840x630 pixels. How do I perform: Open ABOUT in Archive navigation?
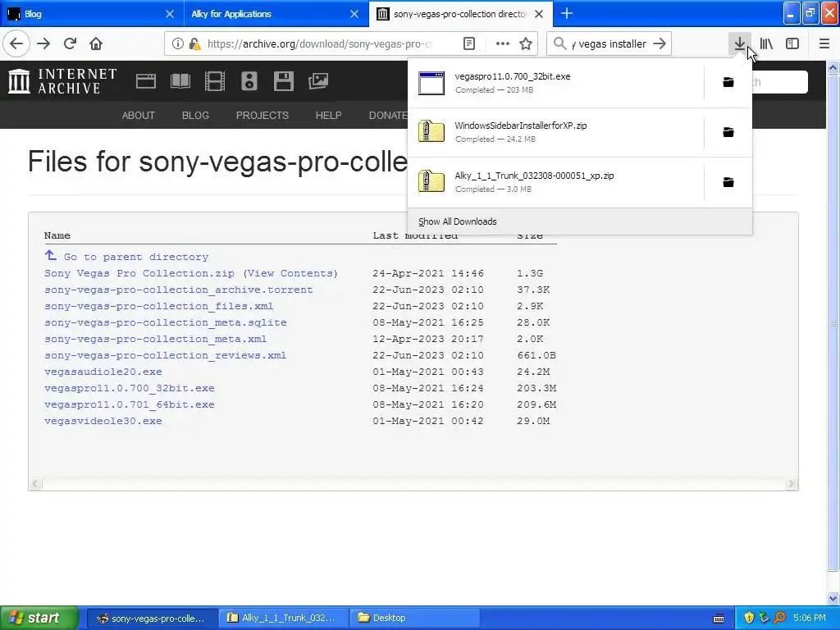pyautogui.click(x=138, y=115)
